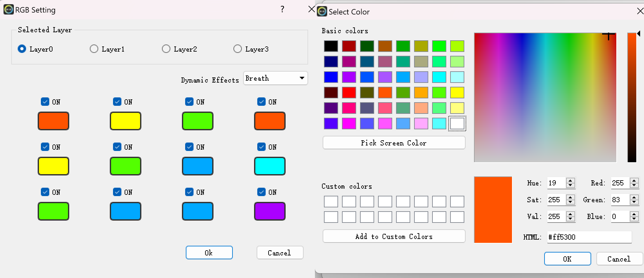
Task: Uncheck ON above first-row orange swatch on right
Action: [x=261, y=102]
